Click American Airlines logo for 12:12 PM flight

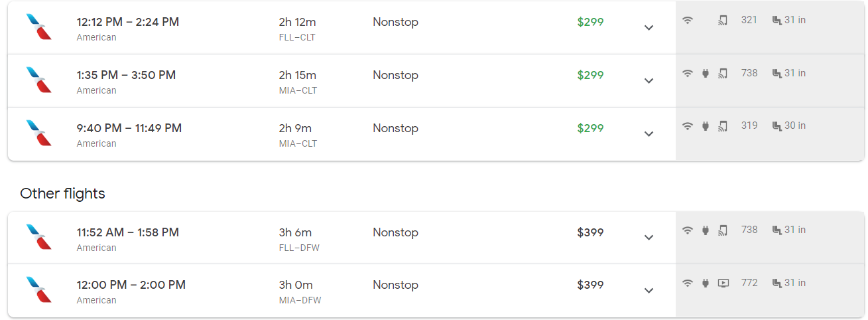(x=38, y=27)
